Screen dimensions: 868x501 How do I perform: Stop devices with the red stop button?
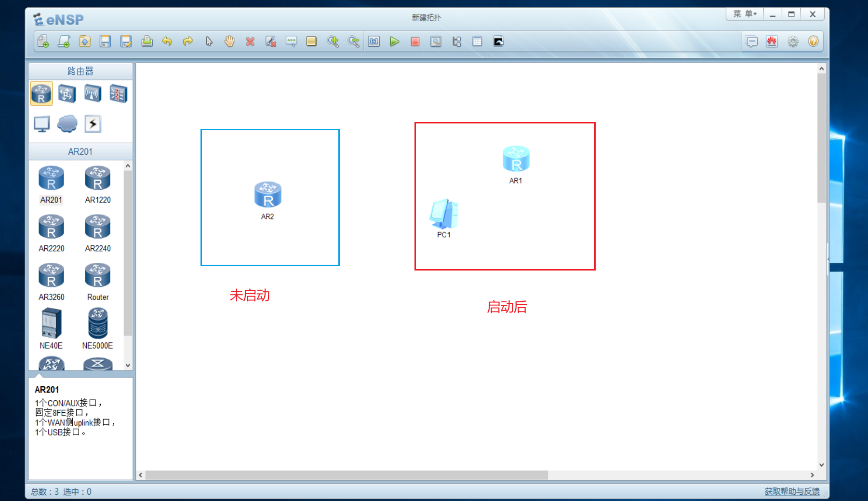[x=415, y=41]
